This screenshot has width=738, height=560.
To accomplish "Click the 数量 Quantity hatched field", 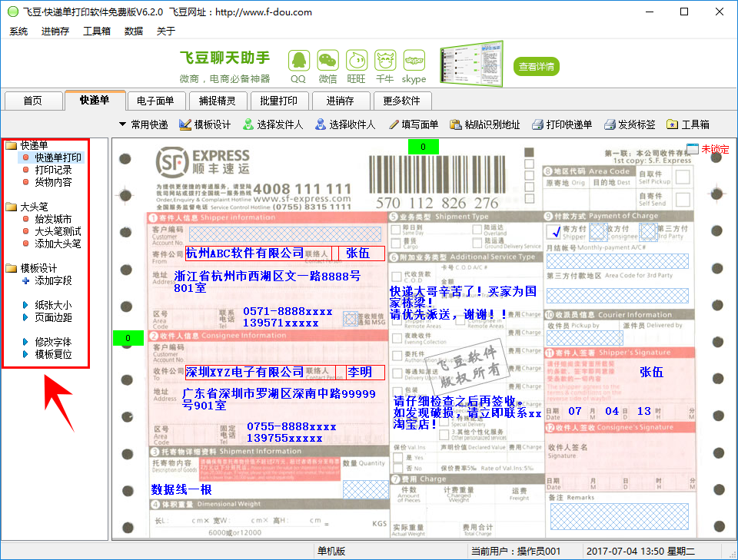I will click(366, 489).
